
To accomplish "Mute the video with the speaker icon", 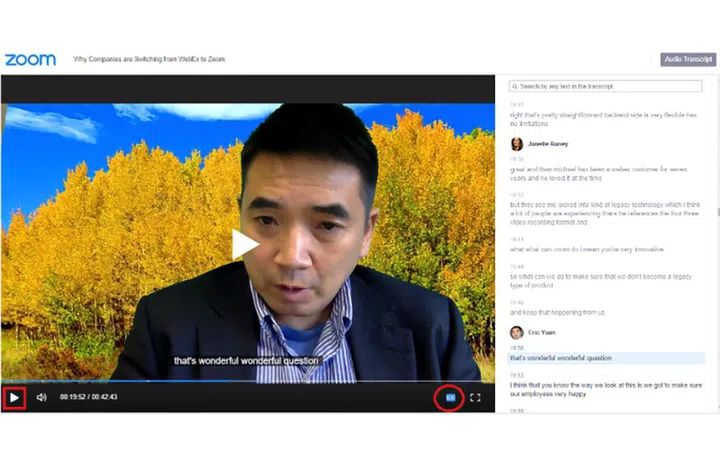I will pos(41,397).
